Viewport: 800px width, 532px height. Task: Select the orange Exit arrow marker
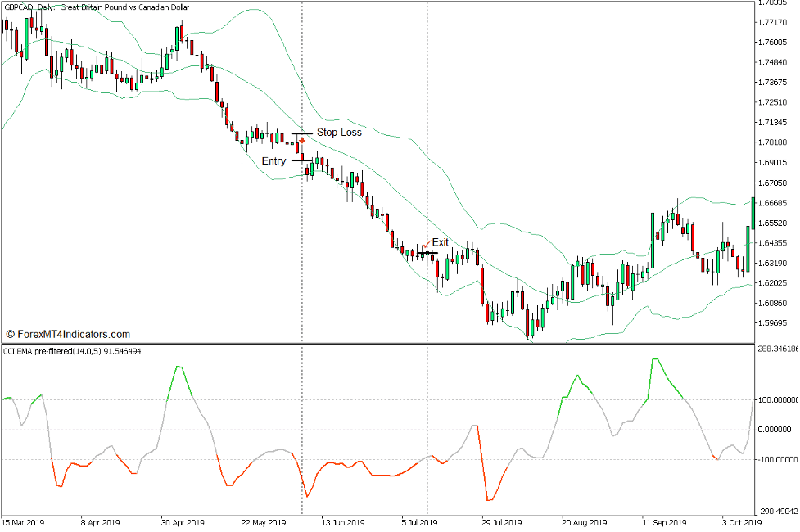pyautogui.click(x=428, y=244)
